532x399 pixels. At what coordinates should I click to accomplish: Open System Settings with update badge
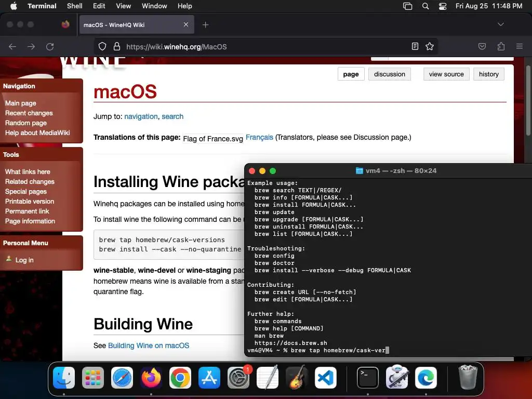pos(238,378)
